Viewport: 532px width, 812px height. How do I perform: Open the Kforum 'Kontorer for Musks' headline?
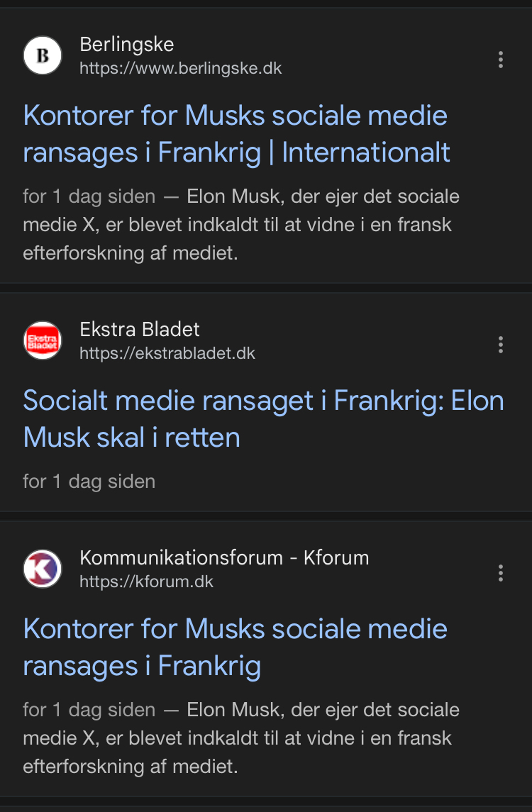click(x=235, y=647)
